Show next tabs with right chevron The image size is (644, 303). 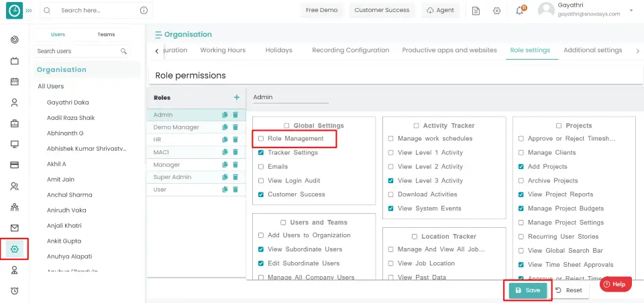pos(637,51)
